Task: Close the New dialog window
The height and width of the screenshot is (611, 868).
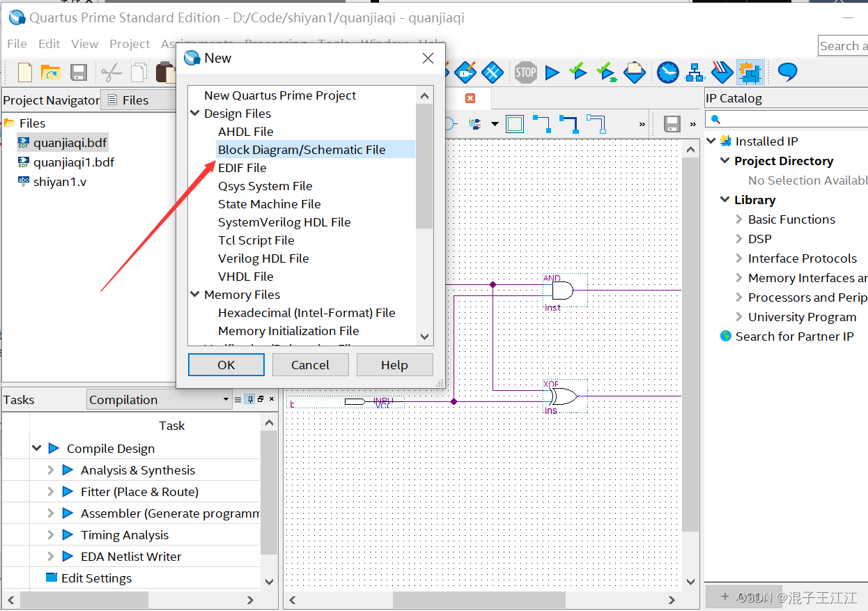Action: pyautogui.click(x=428, y=59)
